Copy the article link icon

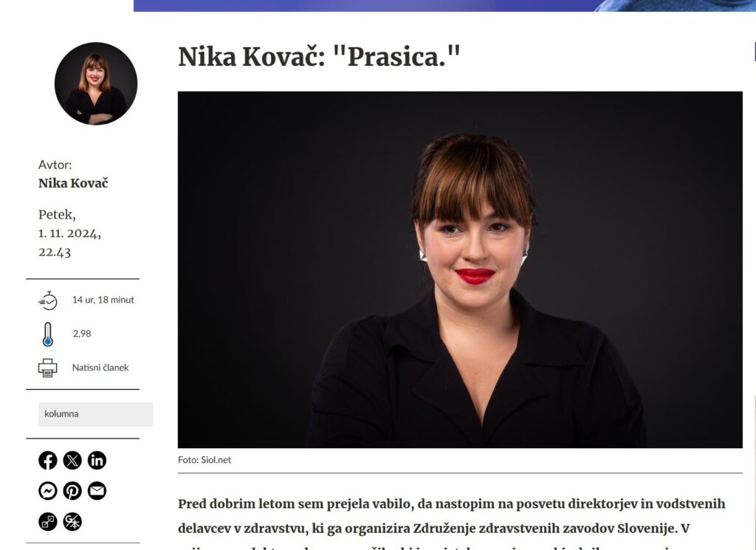tap(48, 521)
